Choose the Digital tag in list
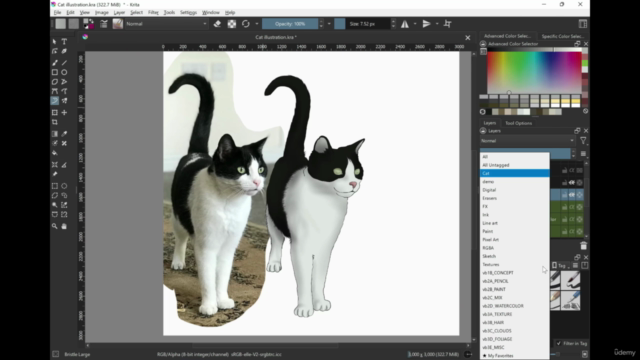 pos(515,190)
